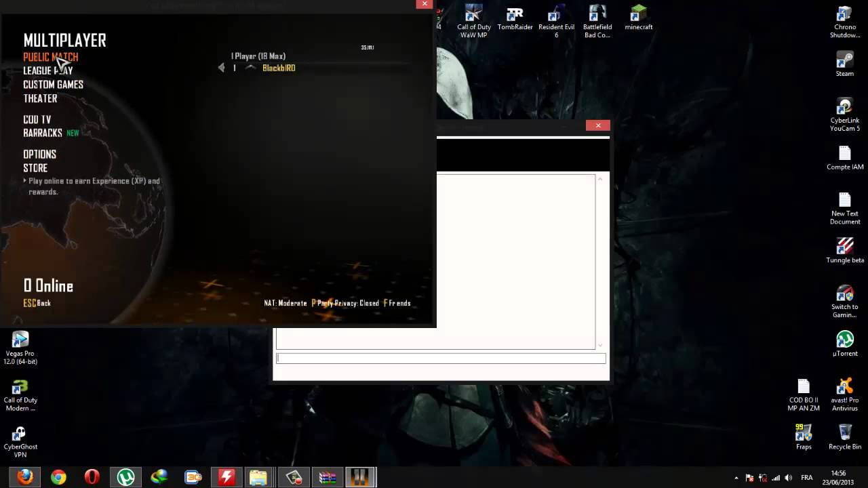
Task: Open COD BO II MP AN ZM file
Action: click(x=804, y=394)
